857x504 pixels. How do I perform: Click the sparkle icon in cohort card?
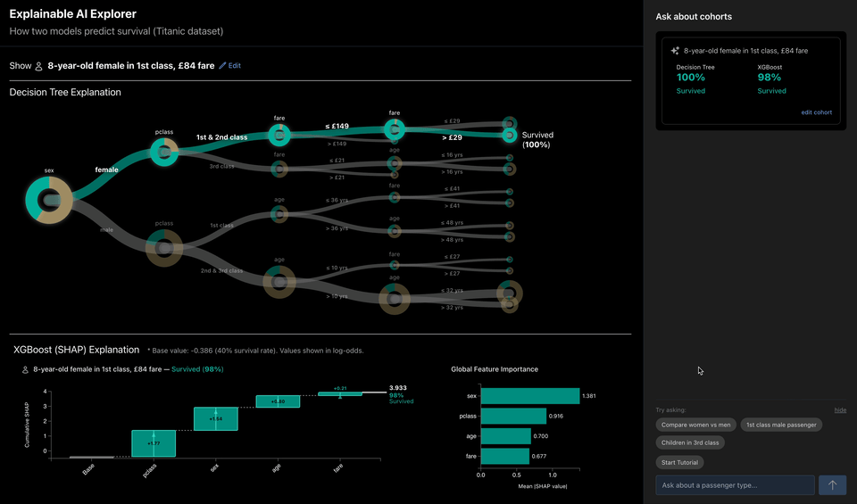point(676,51)
